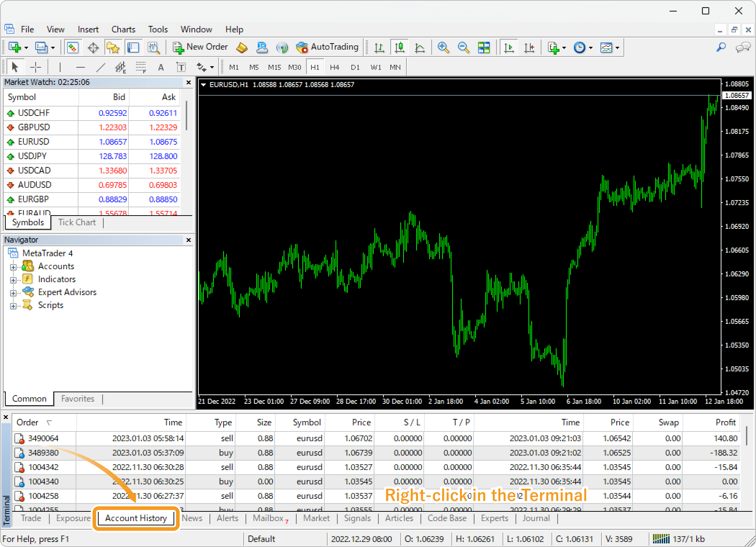
Task: Open the Charts menu
Action: [x=123, y=29]
